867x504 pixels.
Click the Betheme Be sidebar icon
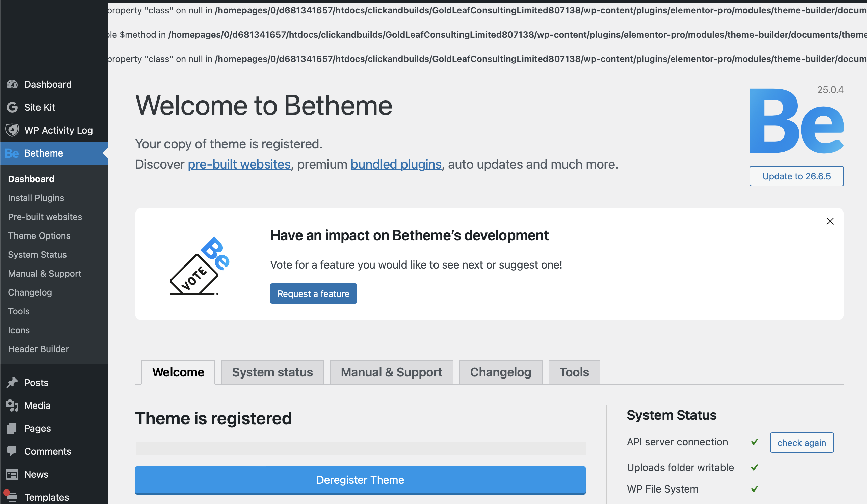pos(12,153)
